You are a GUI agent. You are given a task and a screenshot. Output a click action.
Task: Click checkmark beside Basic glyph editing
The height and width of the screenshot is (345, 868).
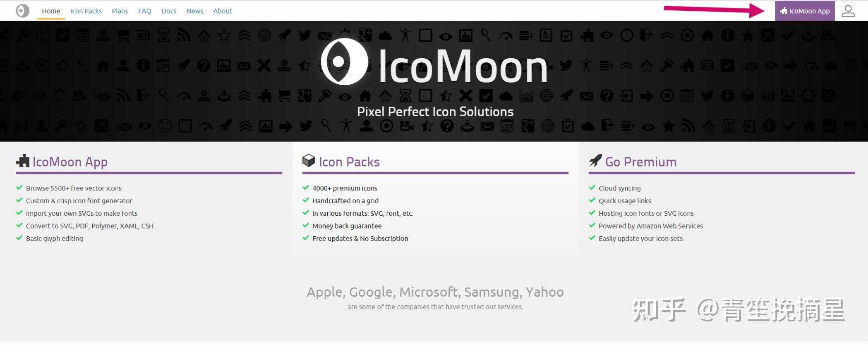coord(19,238)
